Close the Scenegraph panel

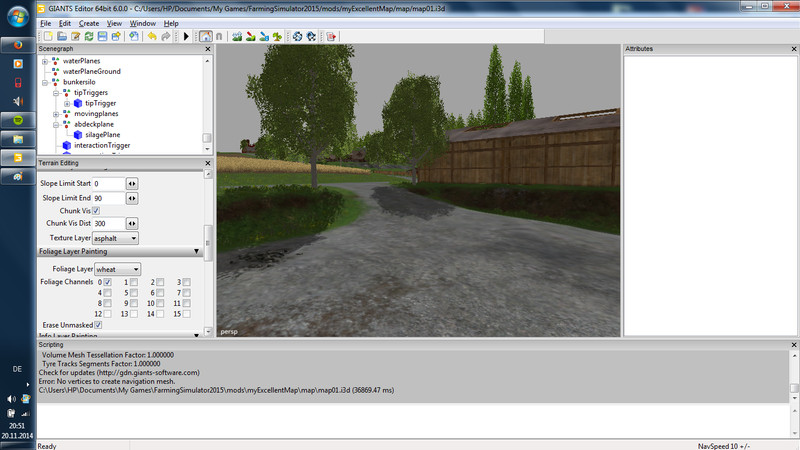(208, 49)
